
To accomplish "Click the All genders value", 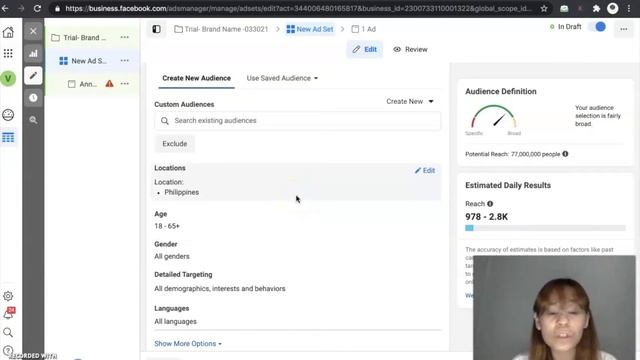I will (172, 256).
